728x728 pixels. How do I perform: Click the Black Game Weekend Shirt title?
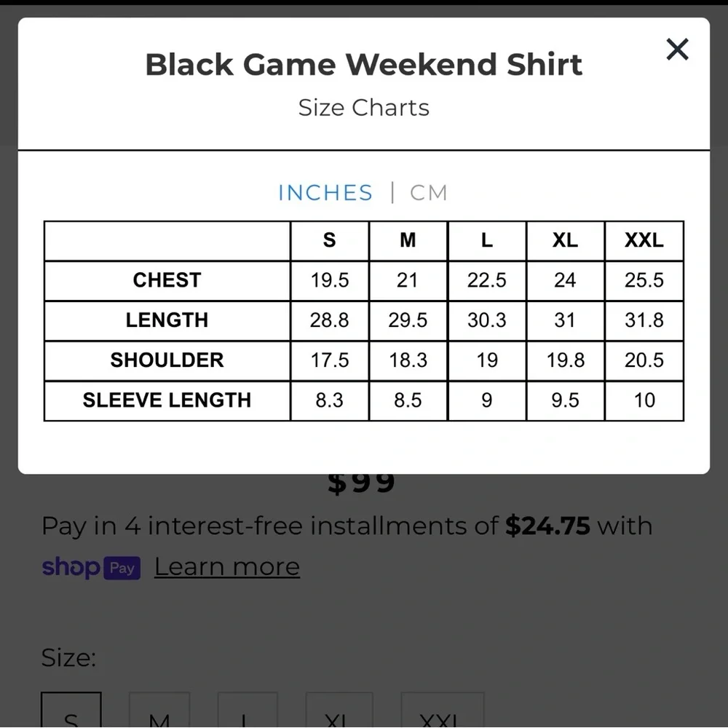click(363, 64)
